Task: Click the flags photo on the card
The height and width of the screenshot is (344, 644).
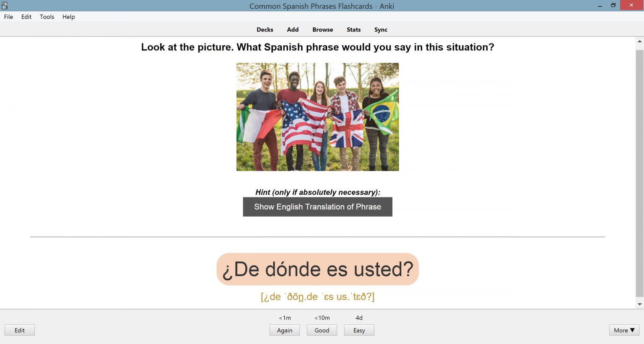Action: click(317, 117)
